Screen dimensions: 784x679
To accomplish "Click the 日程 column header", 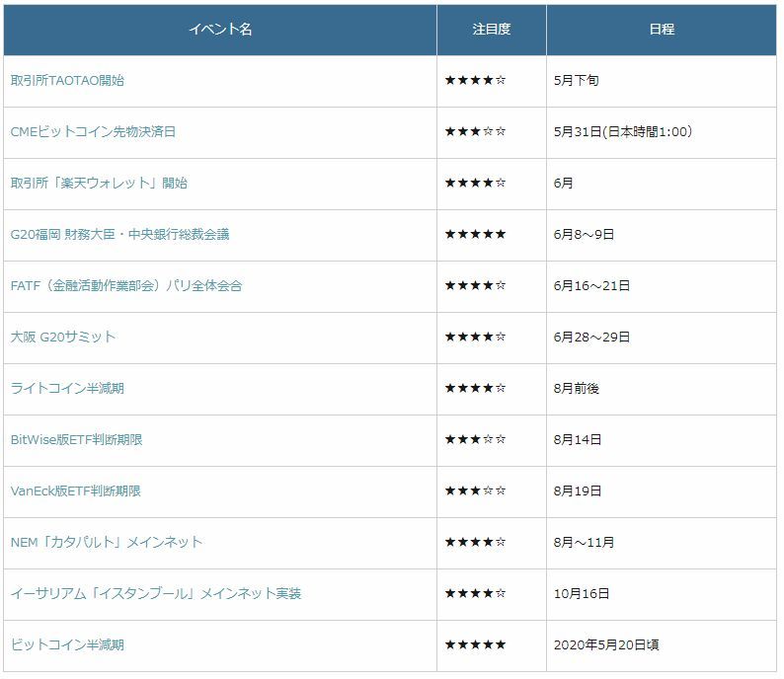I will pyautogui.click(x=662, y=30).
